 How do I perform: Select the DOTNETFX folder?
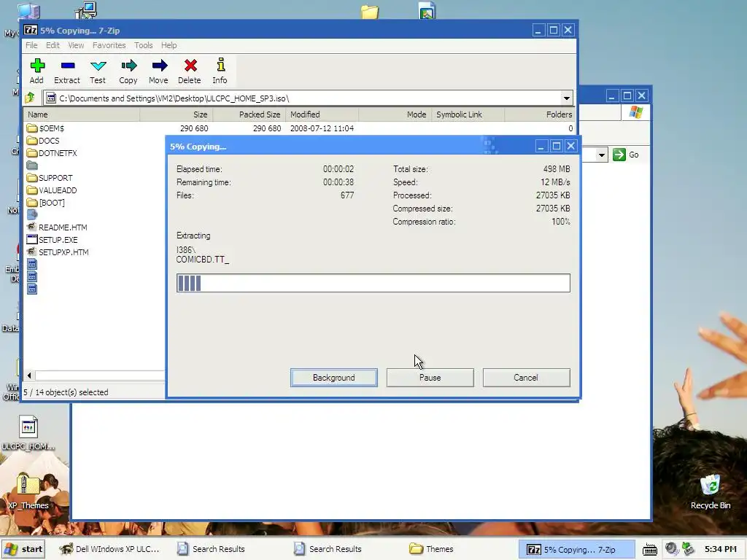click(52, 153)
